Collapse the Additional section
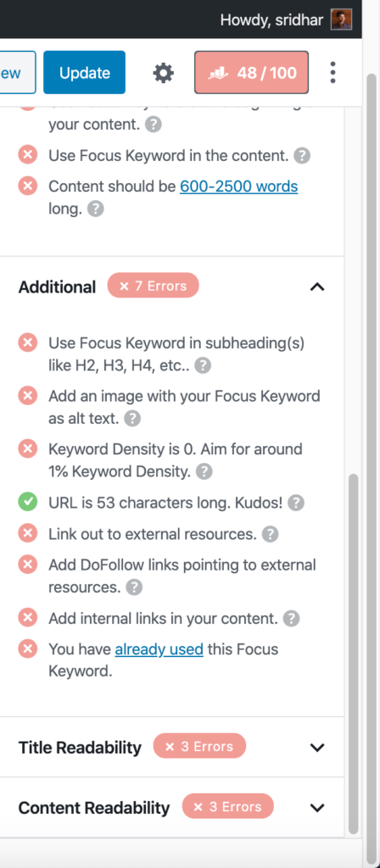 pyautogui.click(x=317, y=287)
